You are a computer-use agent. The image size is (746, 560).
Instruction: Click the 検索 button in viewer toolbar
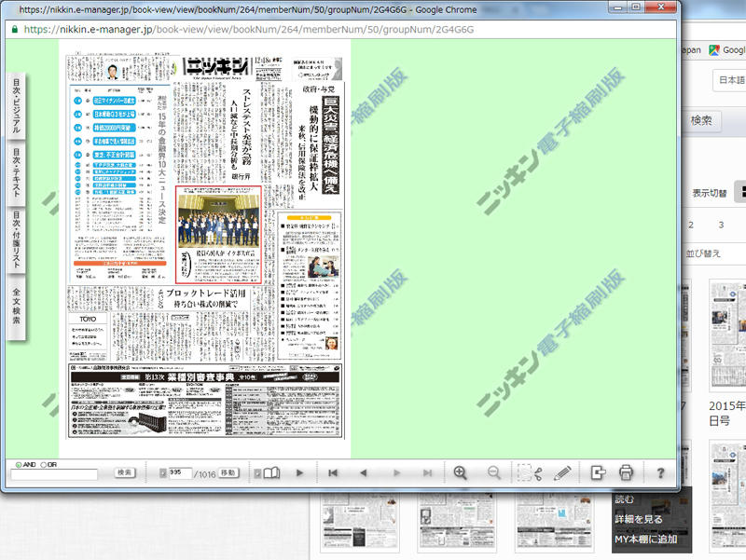tap(125, 472)
